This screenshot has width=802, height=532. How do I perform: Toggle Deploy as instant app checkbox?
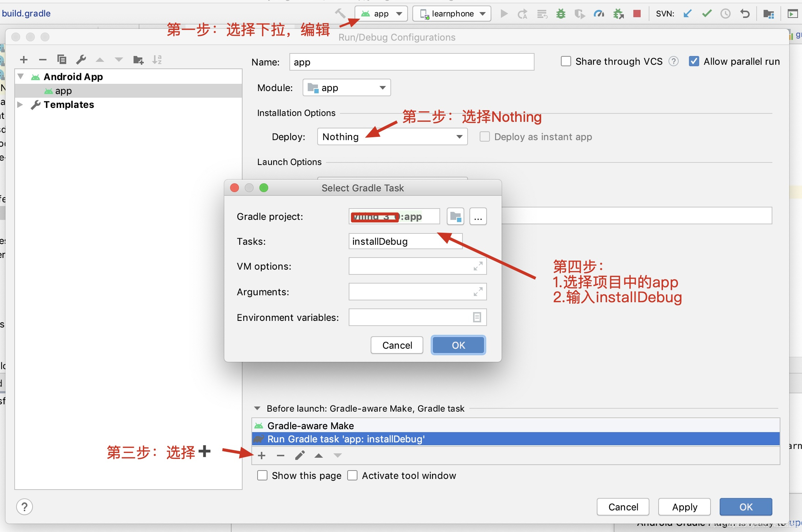(484, 137)
